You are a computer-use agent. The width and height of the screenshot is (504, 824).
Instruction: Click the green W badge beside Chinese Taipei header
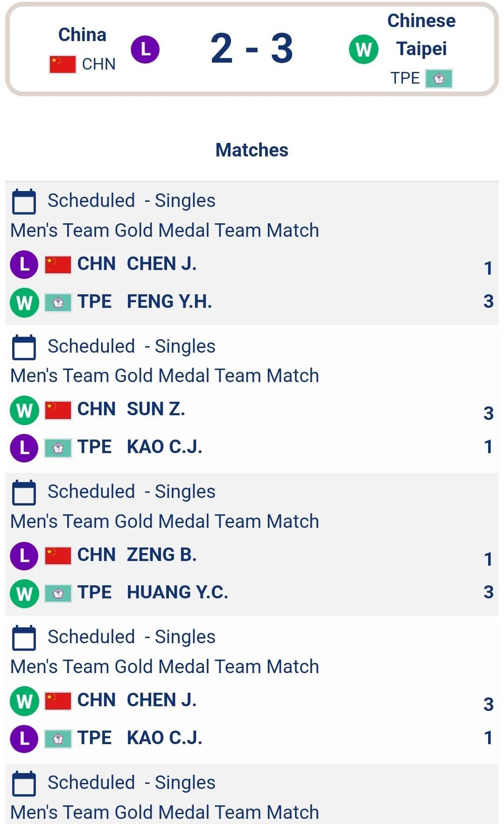click(364, 50)
